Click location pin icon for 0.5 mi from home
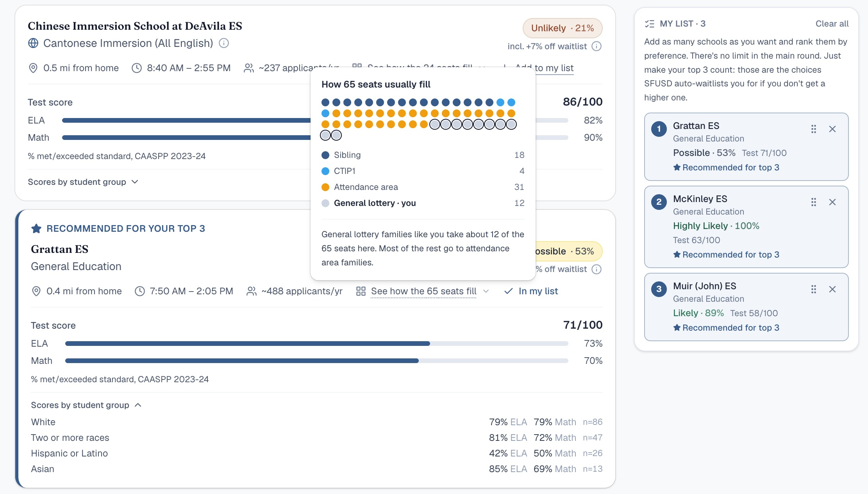The width and height of the screenshot is (868, 494). [x=33, y=68]
